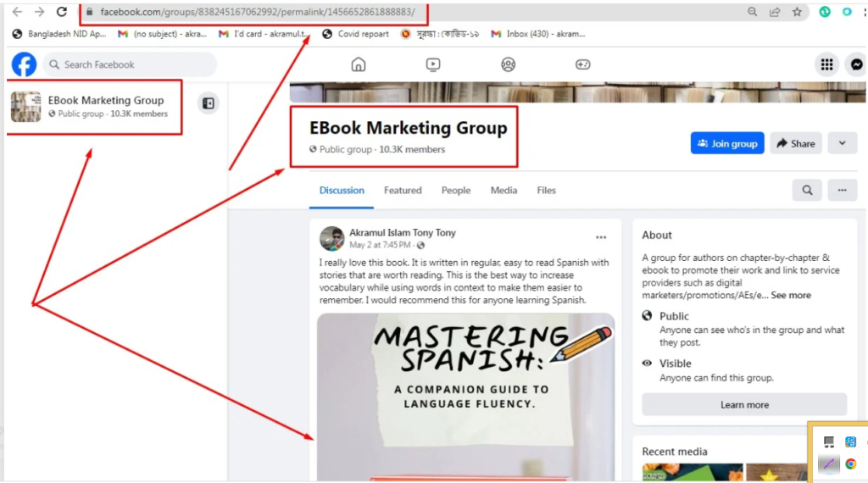Switch to the Featured tab

[x=403, y=191]
